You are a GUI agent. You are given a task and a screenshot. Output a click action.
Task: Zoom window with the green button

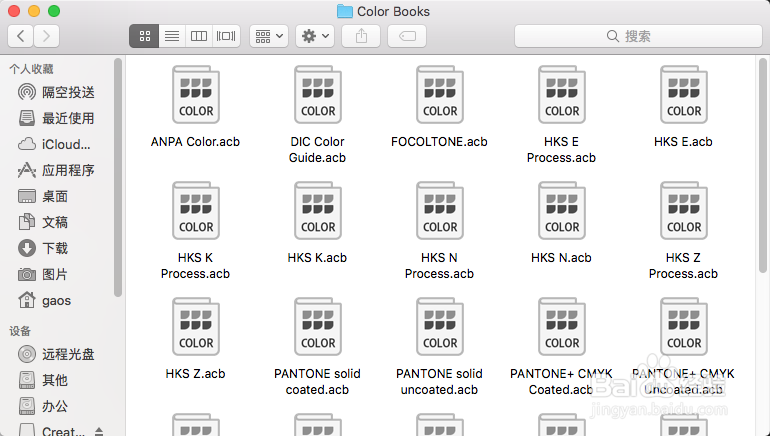[x=54, y=11]
